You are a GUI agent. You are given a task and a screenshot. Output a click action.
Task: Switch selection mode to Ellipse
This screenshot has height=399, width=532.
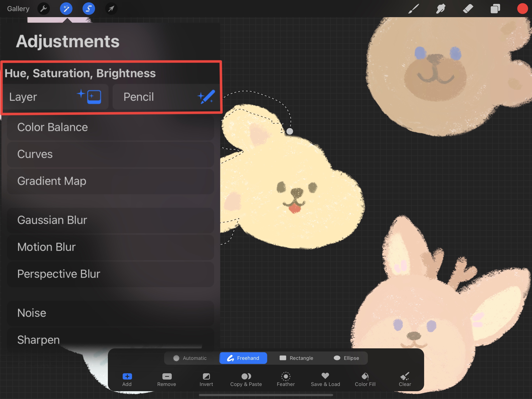pyautogui.click(x=346, y=358)
